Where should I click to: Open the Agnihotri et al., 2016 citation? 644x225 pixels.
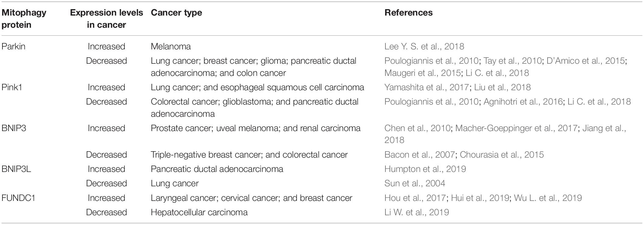pyautogui.click(x=523, y=102)
